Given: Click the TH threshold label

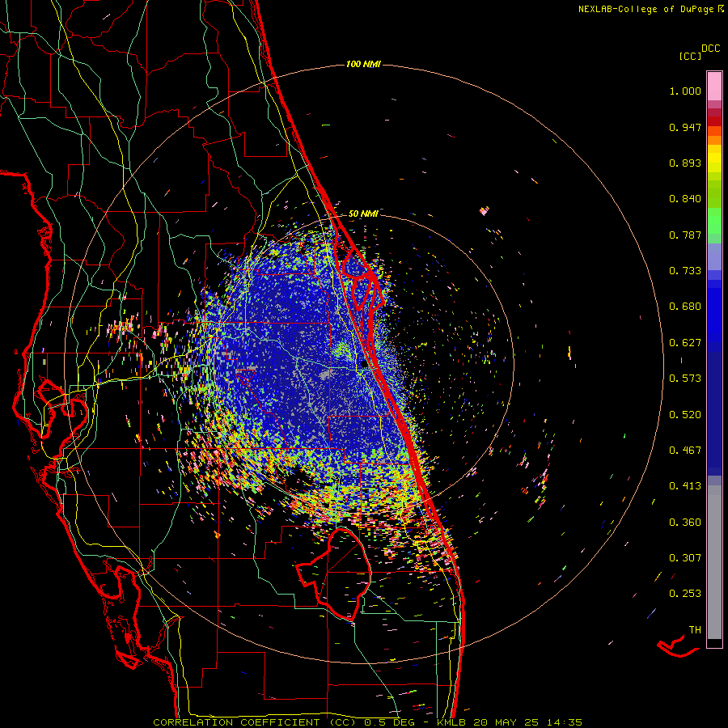Looking at the screenshot, I should (x=695, y=630).
